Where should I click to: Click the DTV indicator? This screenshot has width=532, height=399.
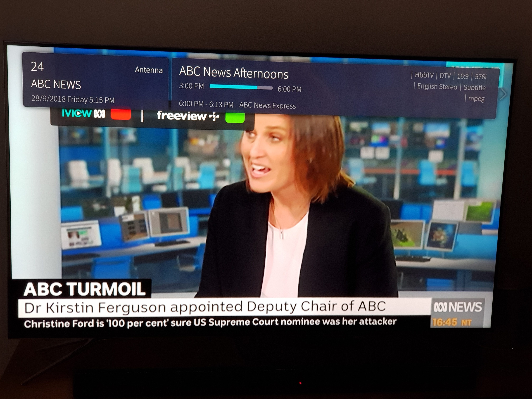coord(445,76)
